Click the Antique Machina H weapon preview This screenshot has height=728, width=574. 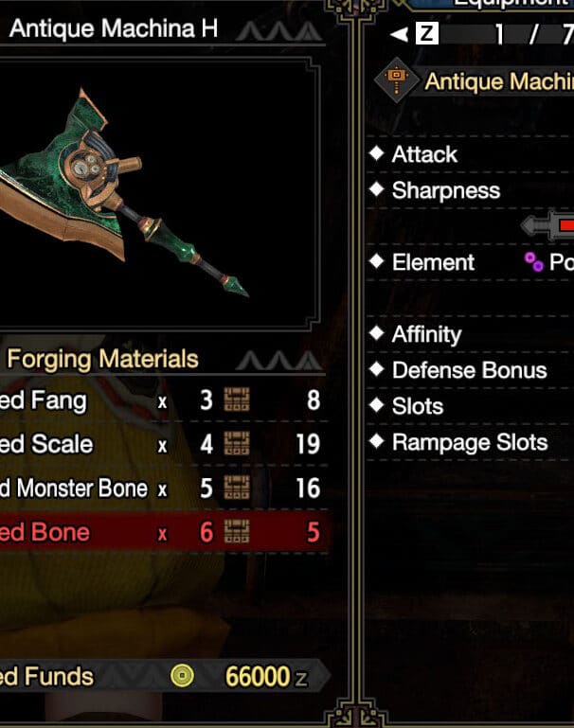click(x=157, y=193)
